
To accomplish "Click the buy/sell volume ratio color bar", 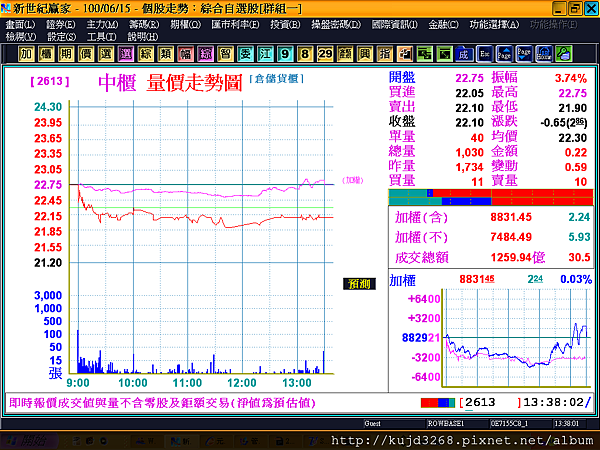I will tap(491, 197).
